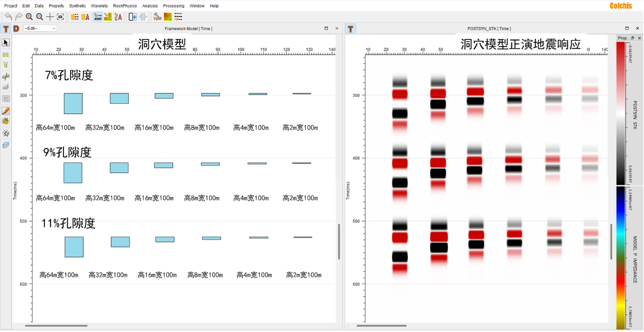644x332 pixels.
Task: Click the redo arrow in the toolbar
Action: pyautogui.click(x=18, y=17)
